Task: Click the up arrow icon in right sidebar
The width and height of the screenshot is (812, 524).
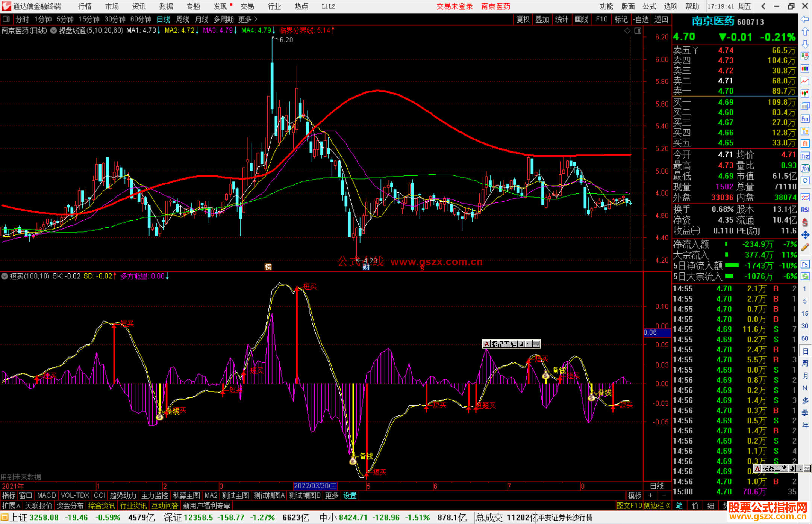Action: coord(805,32)
